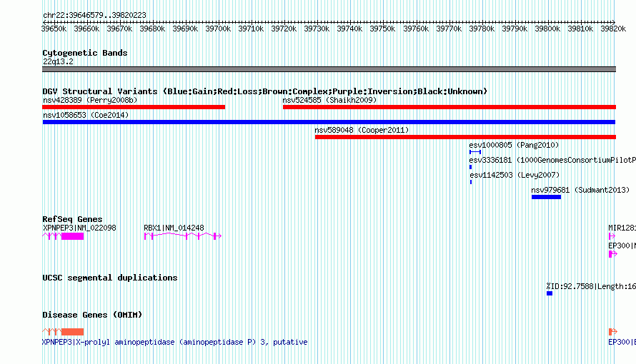The width and height of the screenshot is (636, 364).
Task: Click the nsv979681 (Sudmant2013) label
Action: (580, 190)
